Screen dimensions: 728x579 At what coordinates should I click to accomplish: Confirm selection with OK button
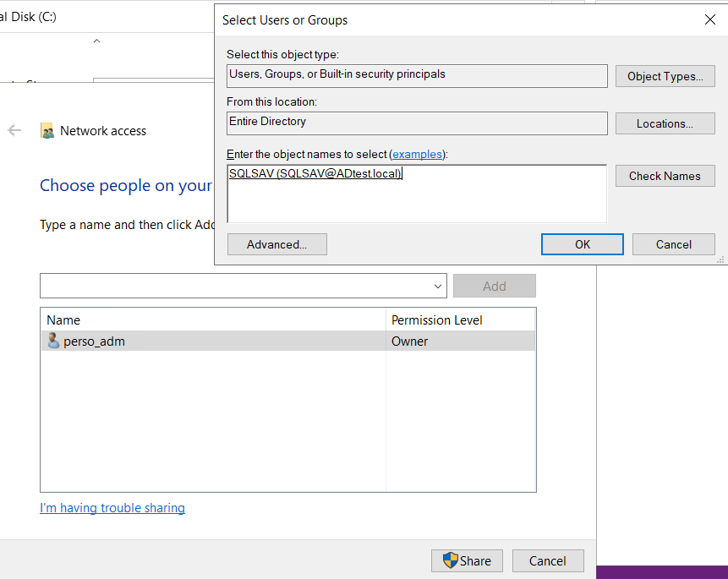[583, 244]
